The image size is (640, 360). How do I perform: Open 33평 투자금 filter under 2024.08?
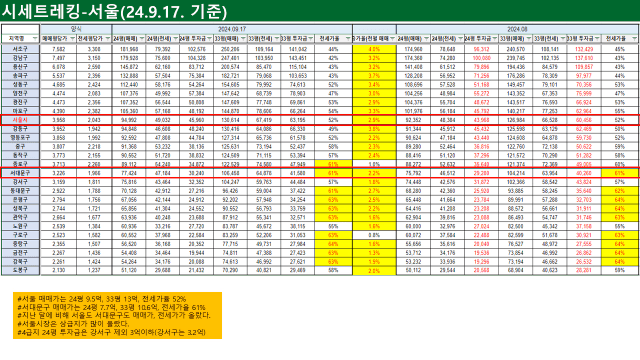597,38
